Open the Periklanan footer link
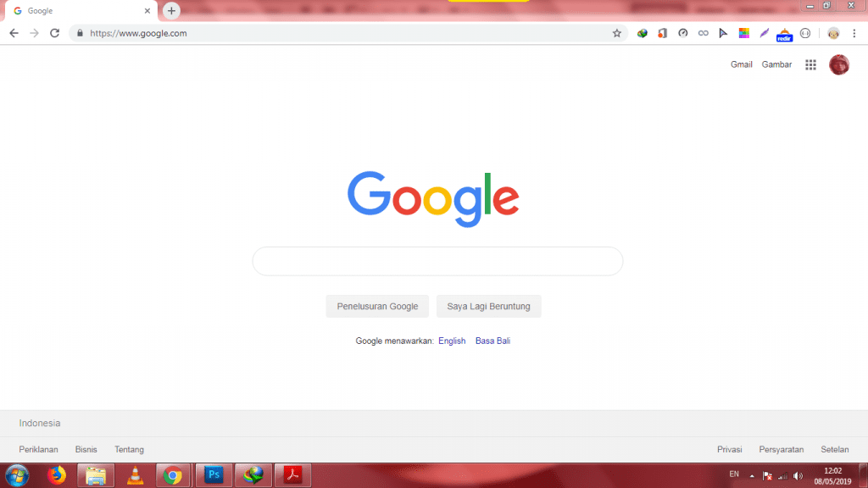 click(x=38, y=449)
